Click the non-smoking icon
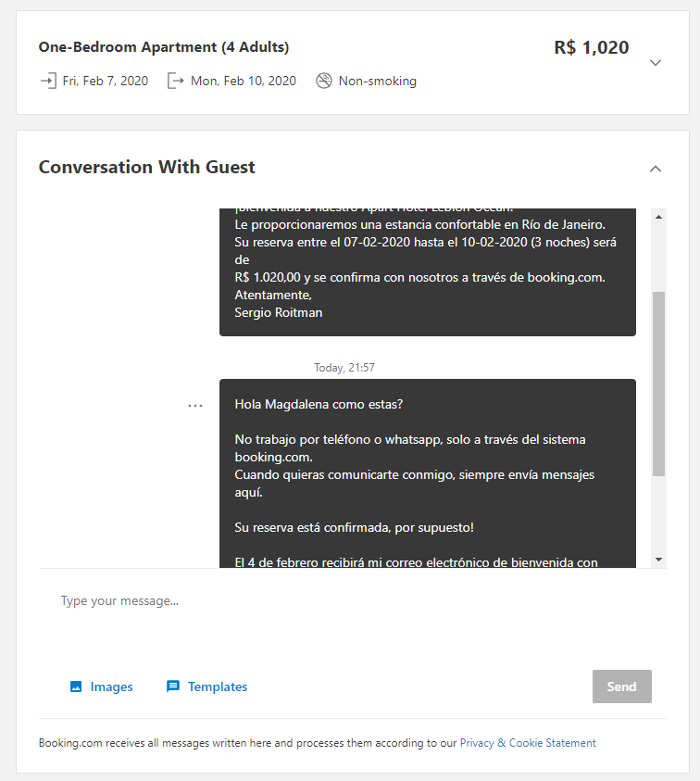 pos(324,81)
